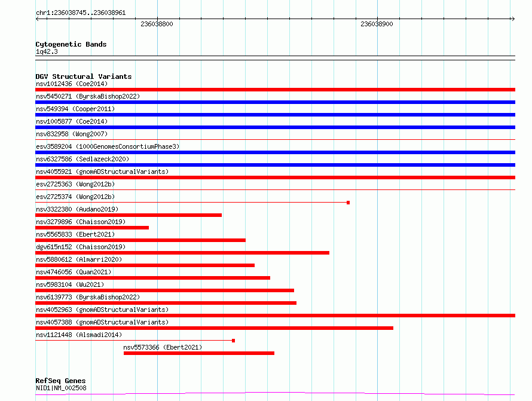Image resolution: width=532 pixels, height=401 pixels.
Task: Open nsv3322380 (Audano2019) label
Action: pos(77,209)
